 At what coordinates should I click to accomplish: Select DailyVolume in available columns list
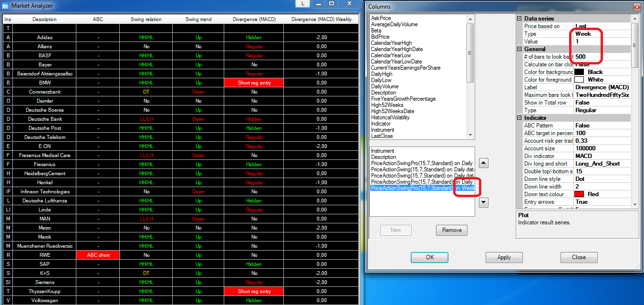point(385,86)
